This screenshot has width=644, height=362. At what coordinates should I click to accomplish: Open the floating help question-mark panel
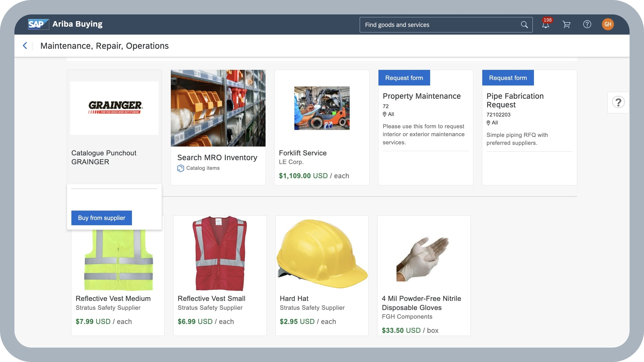pos(618,102)
